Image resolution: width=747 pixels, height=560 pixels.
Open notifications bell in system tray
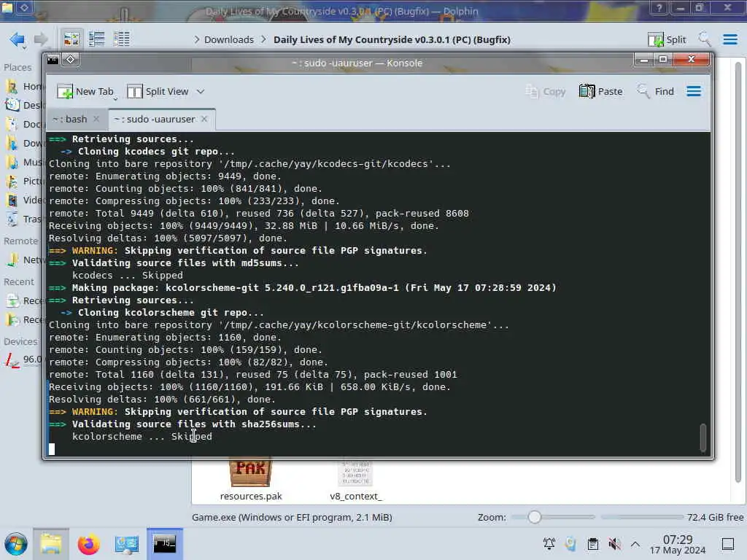(x=549, y=544)
